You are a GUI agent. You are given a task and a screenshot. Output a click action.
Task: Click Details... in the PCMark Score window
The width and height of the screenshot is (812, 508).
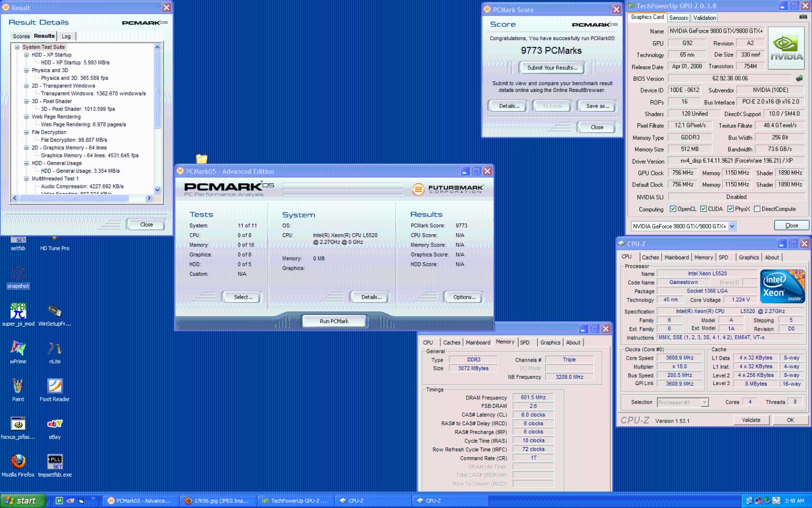[x=509, y=106]
